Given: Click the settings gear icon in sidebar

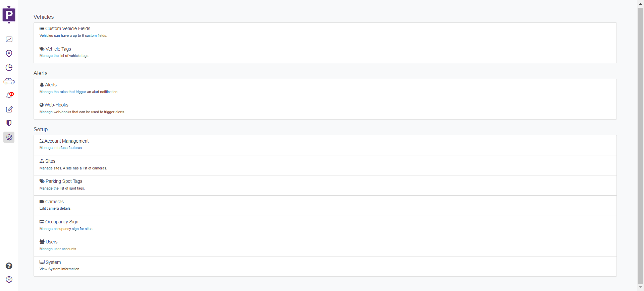Looking at the screenshot, I should pyautogui.click(x=9, y=137).
